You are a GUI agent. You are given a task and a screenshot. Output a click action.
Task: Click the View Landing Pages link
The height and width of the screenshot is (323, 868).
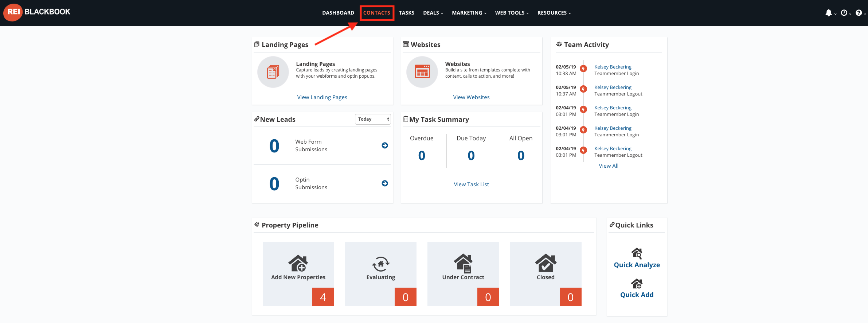click(322, 97)
